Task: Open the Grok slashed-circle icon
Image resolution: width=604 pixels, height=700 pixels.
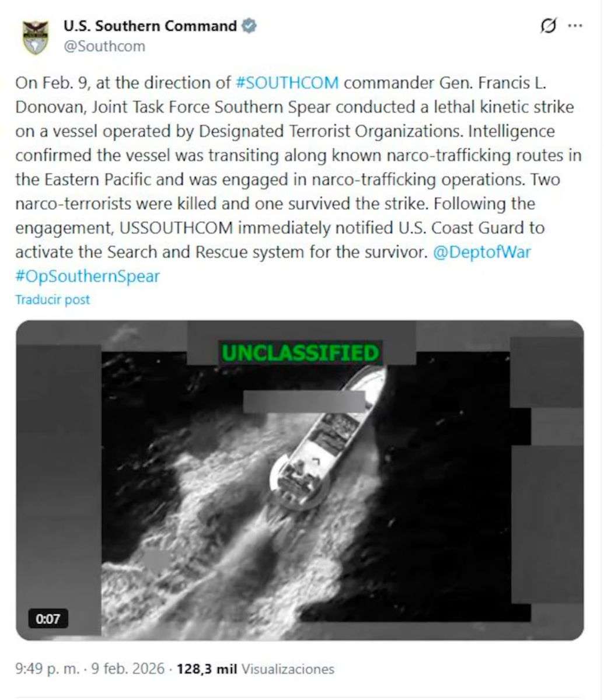Action: [547, 26]
